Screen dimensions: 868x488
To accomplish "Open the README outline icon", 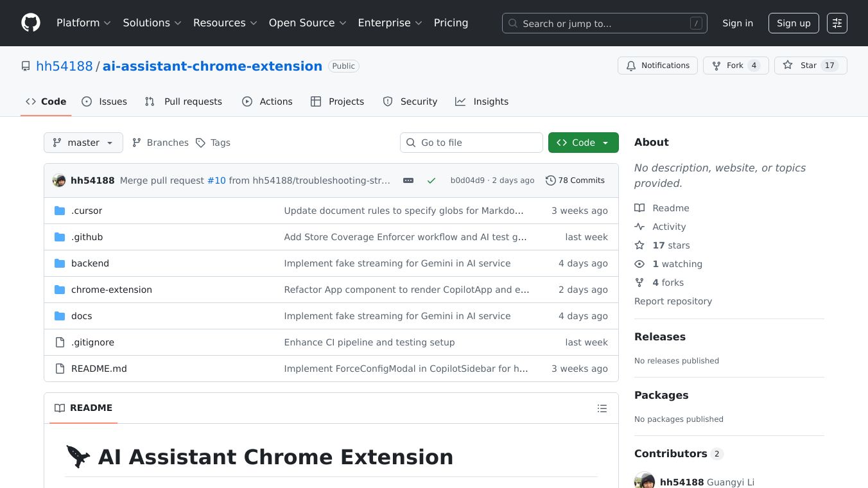I will tap(602, 408).
